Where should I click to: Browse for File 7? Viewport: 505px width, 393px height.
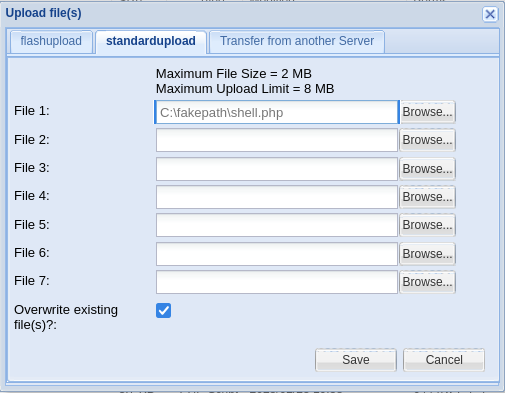(427, 282)
